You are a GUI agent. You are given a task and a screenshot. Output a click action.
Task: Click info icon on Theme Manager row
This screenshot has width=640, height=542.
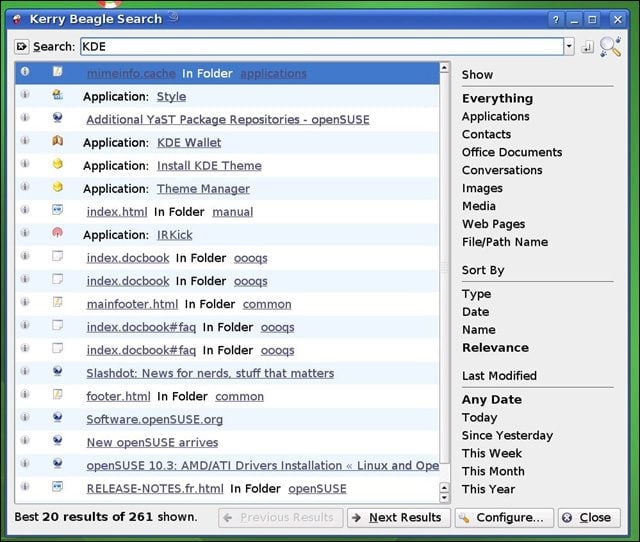[x=25, y=187]
